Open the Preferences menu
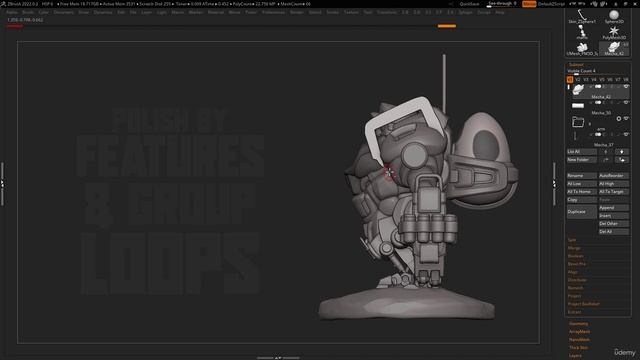The image size is (640, 360). 273,13
